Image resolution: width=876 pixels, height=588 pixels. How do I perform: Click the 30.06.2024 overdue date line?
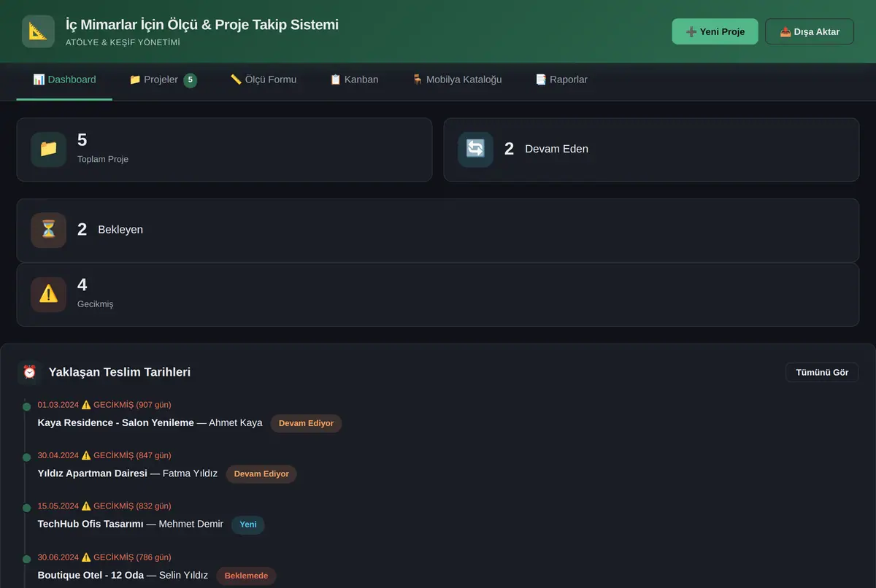(x=104, y=557)
